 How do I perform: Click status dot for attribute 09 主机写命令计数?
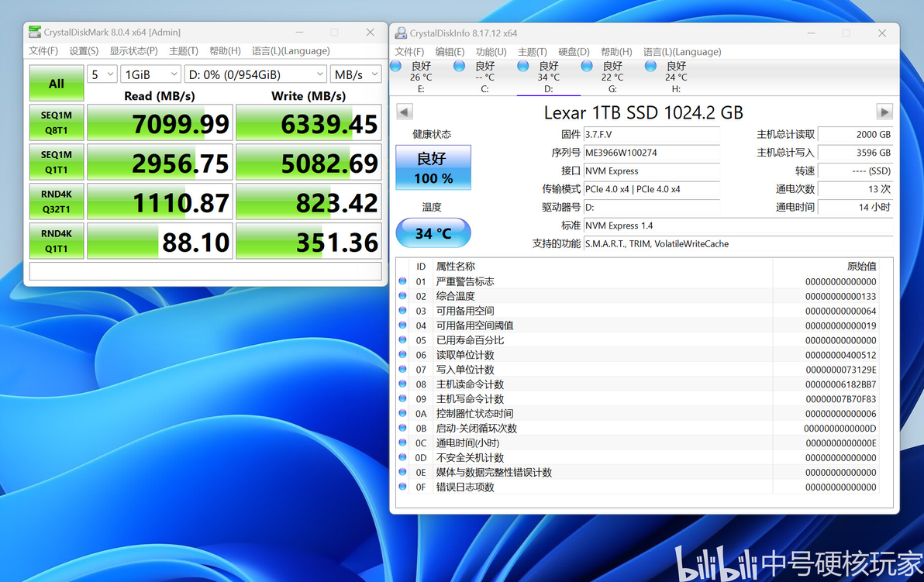point(402,399)
